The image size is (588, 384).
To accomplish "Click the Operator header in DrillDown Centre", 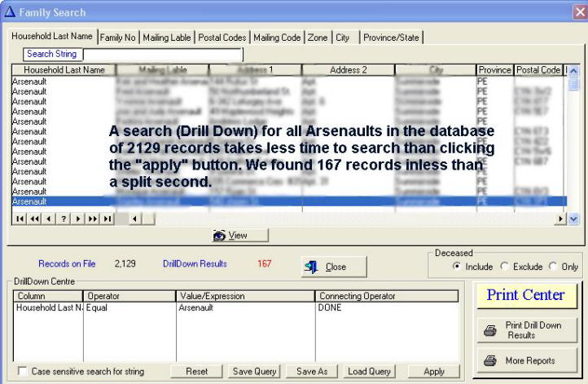I will [129, 296].
